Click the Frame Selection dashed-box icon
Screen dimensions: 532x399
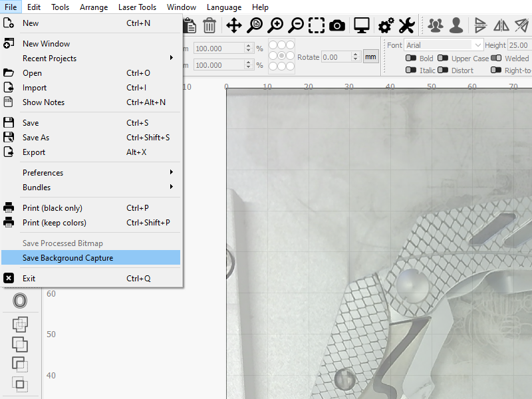pos(317,26)
